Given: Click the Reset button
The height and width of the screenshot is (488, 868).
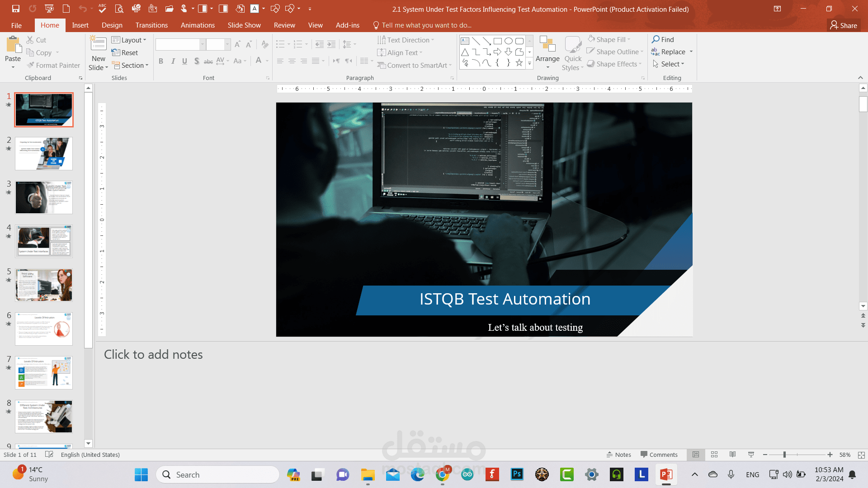Looking at the screenshot, I should coord(125,52).
